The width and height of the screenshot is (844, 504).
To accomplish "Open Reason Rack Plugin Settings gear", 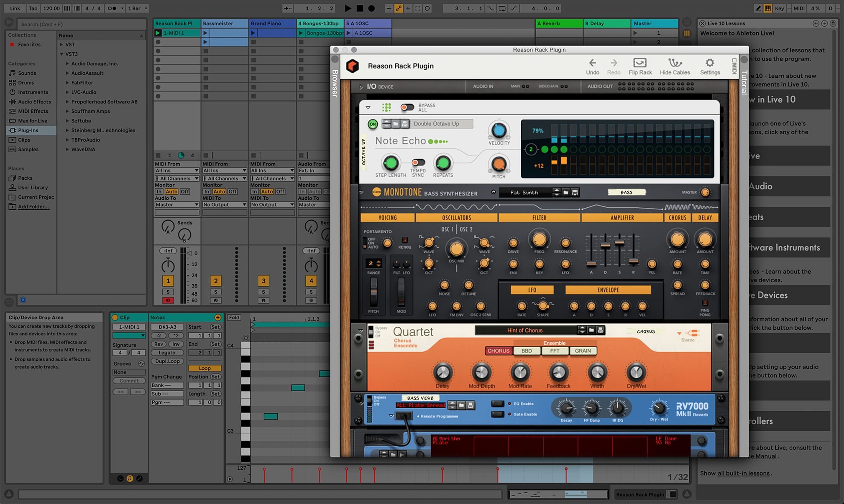I will click(x=710, y=63).
